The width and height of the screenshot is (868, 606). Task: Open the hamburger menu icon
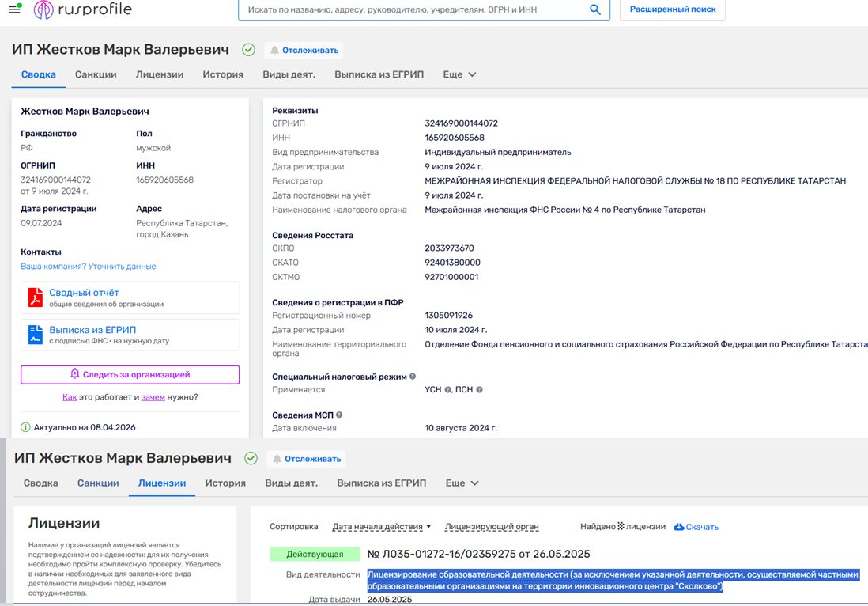click(14, 10)
